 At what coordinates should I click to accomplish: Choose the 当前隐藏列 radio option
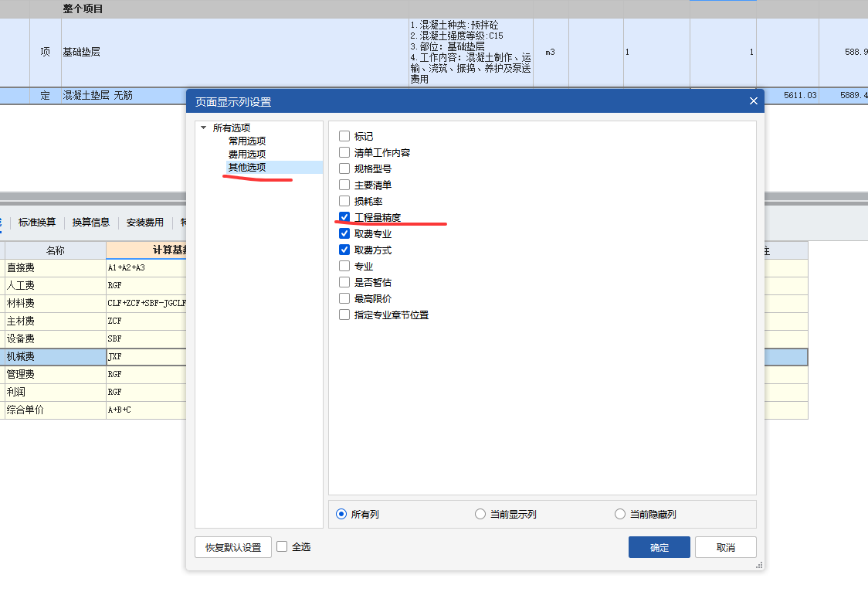(620, 514)
